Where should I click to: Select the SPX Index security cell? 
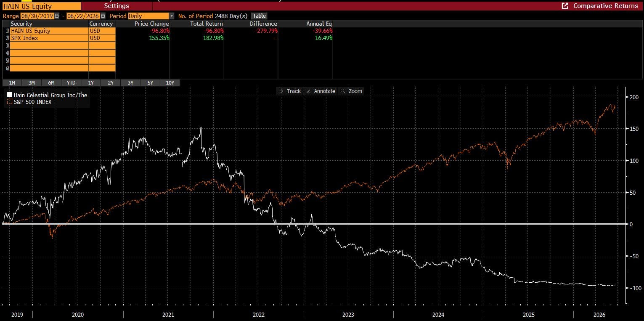pos(49,38)
